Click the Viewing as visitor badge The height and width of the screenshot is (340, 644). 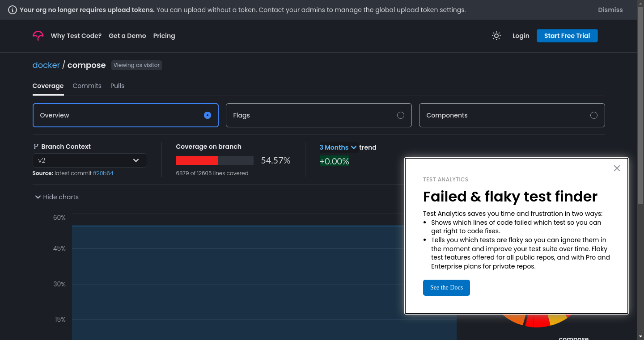[136, 65]
